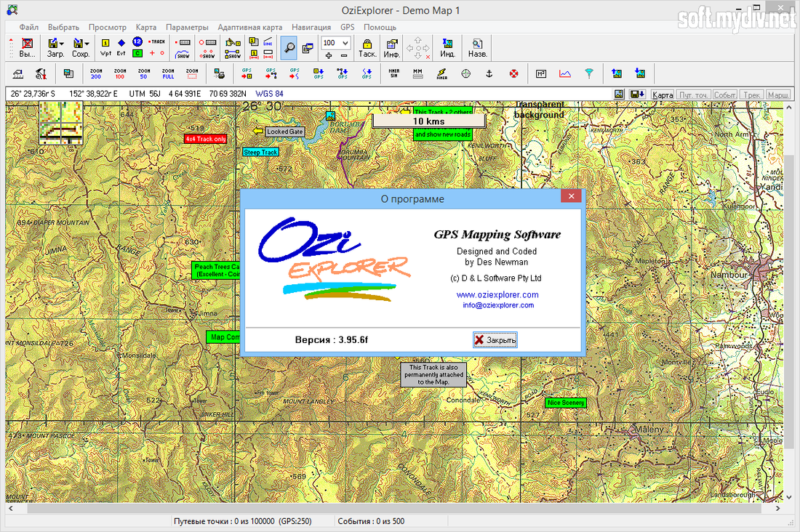Viewport: 800px width, 532px height.
Task: Click the ZOOM 200 button
Action: point(96,74)
